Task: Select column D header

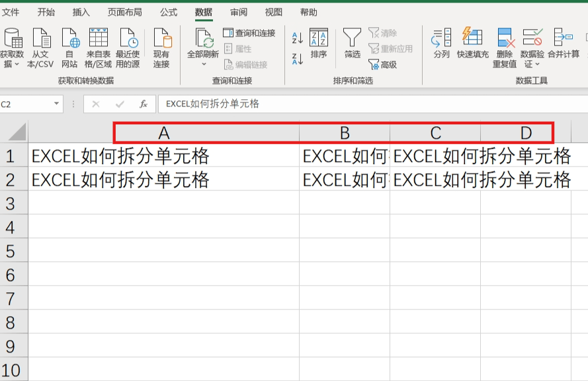Action: [x=526, y=133]
